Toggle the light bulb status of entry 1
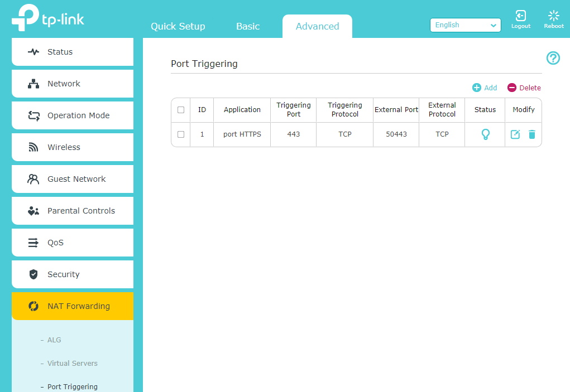Viewport: 570px width, 392px height. click(485, 134)
